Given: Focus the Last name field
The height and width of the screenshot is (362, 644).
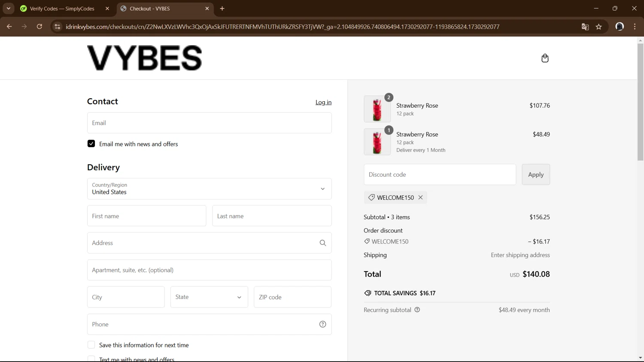Looking at the screenshot, I should pyautogui.click(x=272, y=216).
